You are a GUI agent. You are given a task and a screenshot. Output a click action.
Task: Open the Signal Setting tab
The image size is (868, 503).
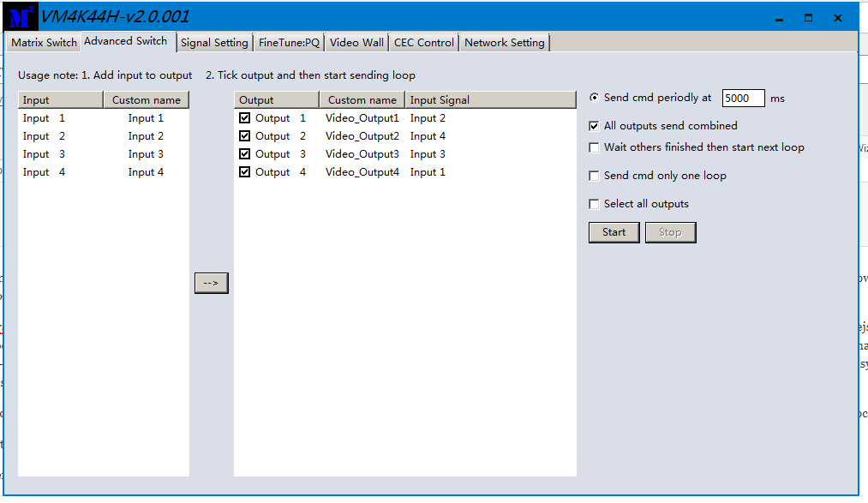point(214,43)
